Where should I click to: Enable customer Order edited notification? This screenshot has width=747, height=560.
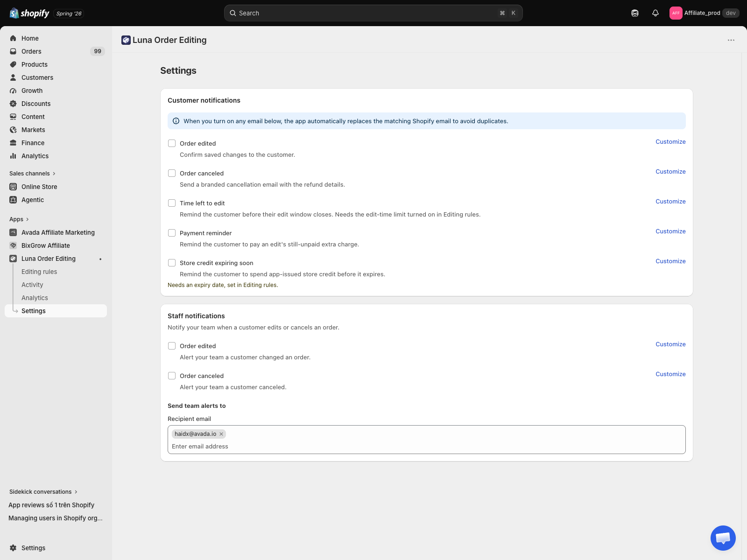coord(172,143)
